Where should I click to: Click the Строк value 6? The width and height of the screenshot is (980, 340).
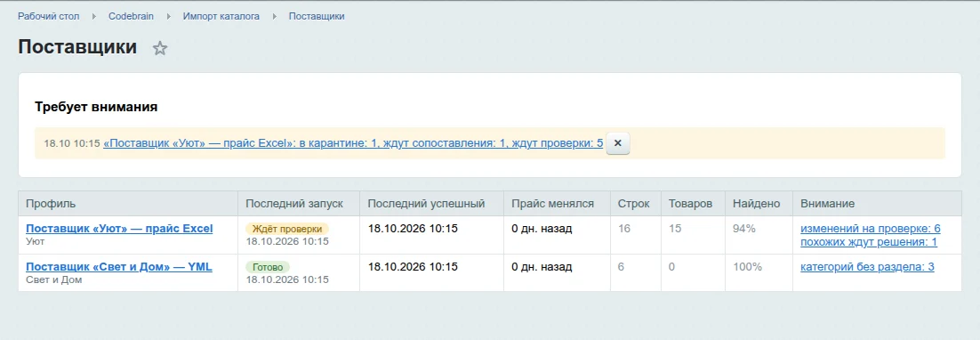click(x=622, y=267)
